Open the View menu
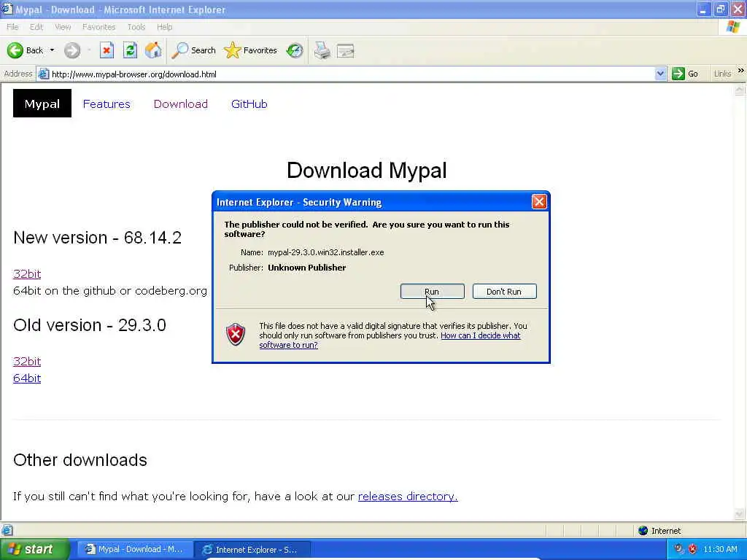Image resolution: width=747 pixels, height=560 pixels. point(63,27)
